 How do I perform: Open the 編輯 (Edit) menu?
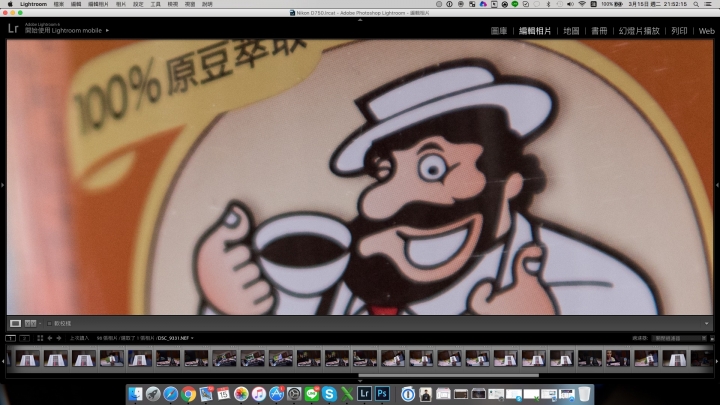coord(76,4)
